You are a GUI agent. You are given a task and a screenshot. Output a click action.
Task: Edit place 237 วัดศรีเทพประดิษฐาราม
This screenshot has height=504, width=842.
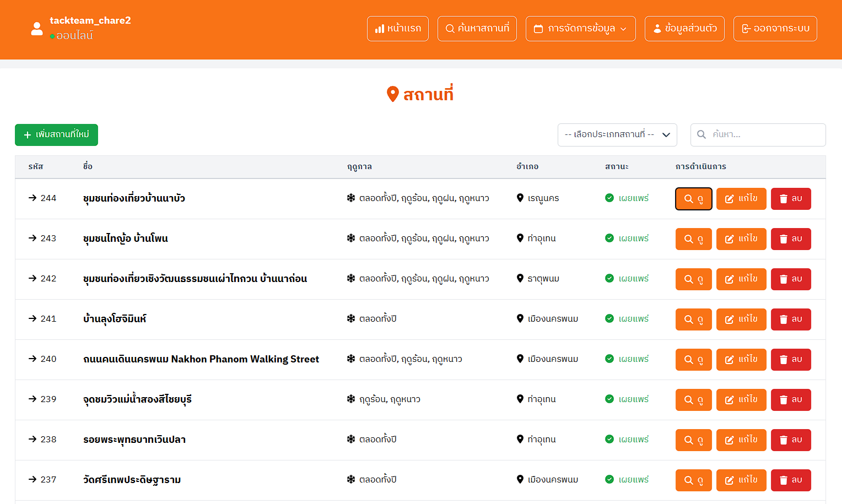[741, 480]
